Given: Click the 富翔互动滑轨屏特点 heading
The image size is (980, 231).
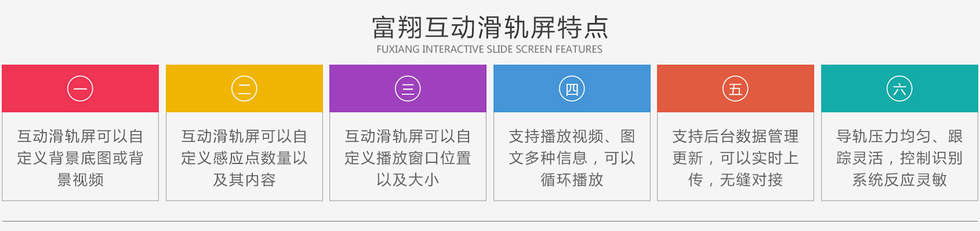Looking at the screenshot, I should pos(490,27).
